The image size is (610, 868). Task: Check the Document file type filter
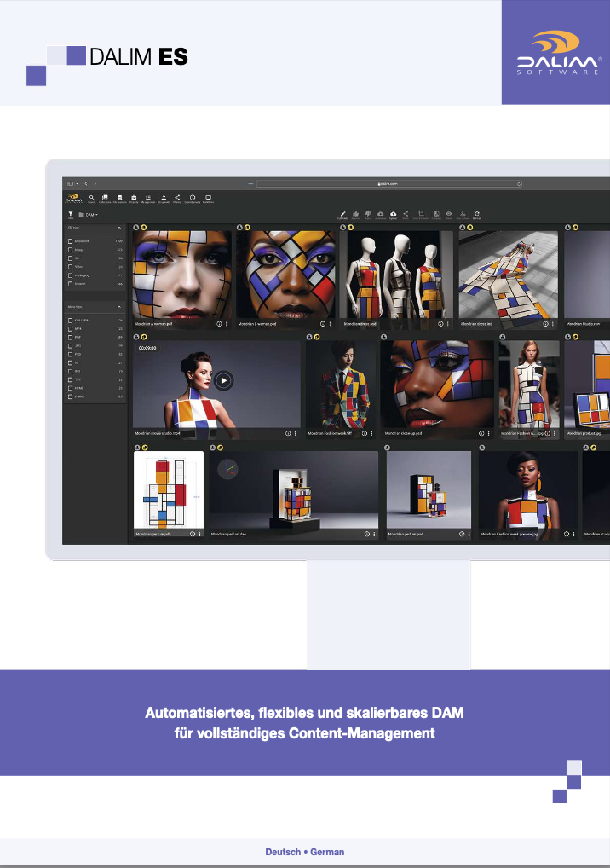(x=70, y=241)
